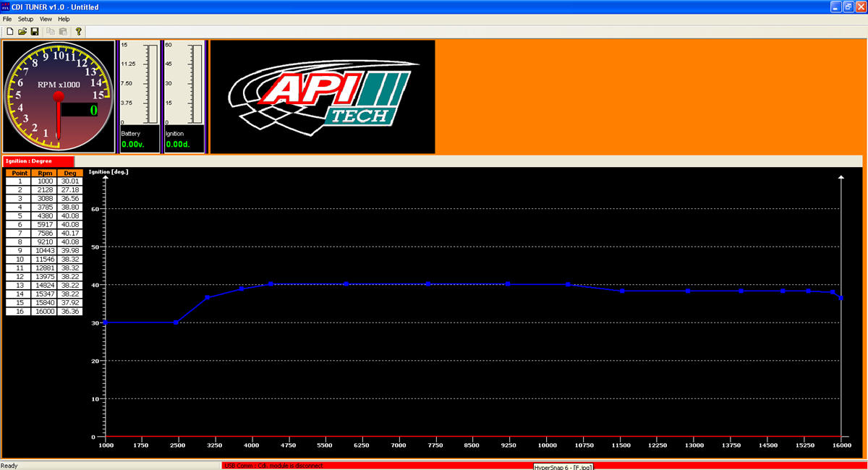Select the Rpm cell with value 12881

pyautogui.click(x=46, y=268)
